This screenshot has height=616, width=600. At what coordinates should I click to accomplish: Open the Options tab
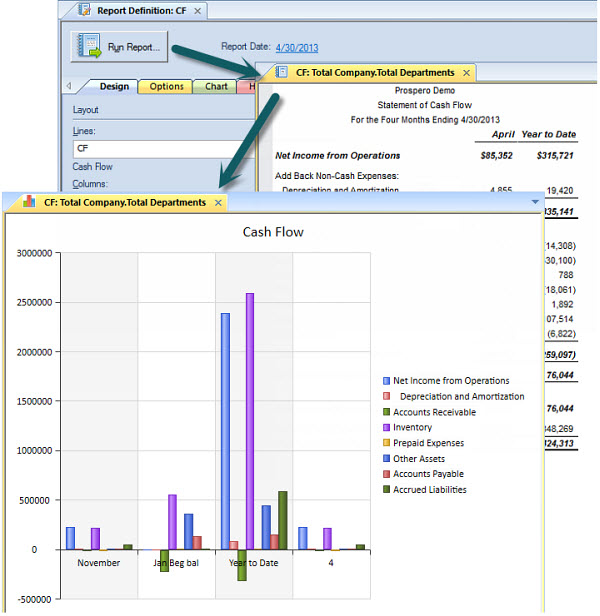tap(166, 87)
